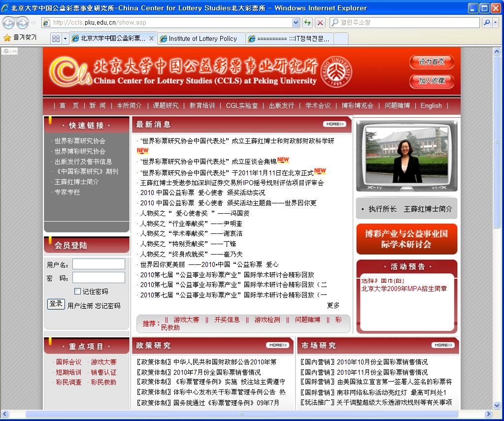Click the Peking University seal emblem

(336, 71)
